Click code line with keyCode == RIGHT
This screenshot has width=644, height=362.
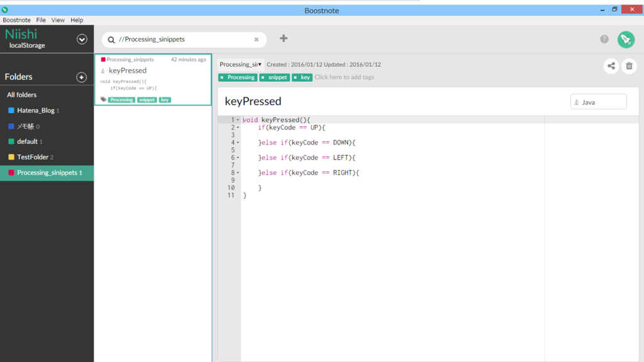pos(308,173)
